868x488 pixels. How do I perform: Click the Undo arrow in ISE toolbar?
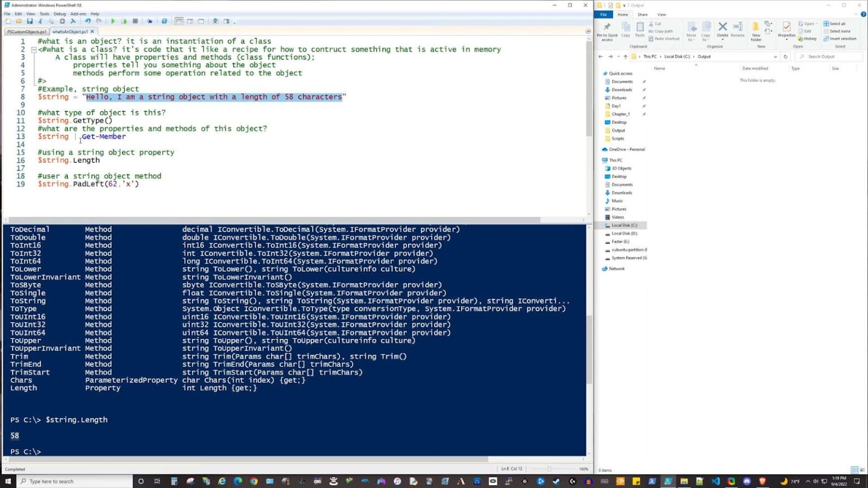tap(88, 21)
